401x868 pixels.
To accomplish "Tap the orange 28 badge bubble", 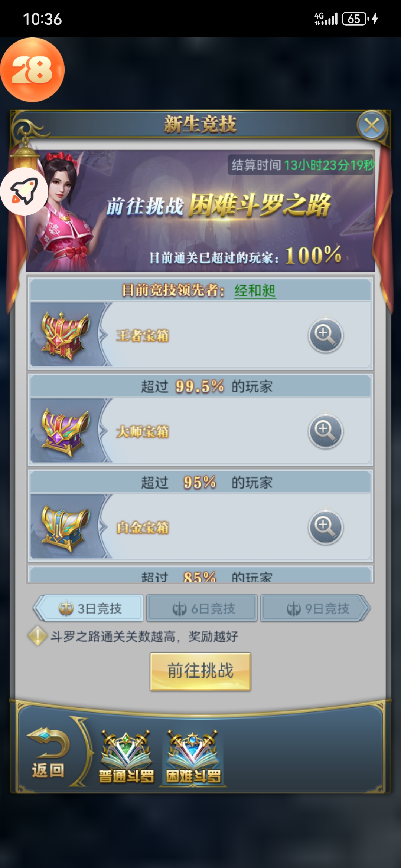I will tap(32, 70).
